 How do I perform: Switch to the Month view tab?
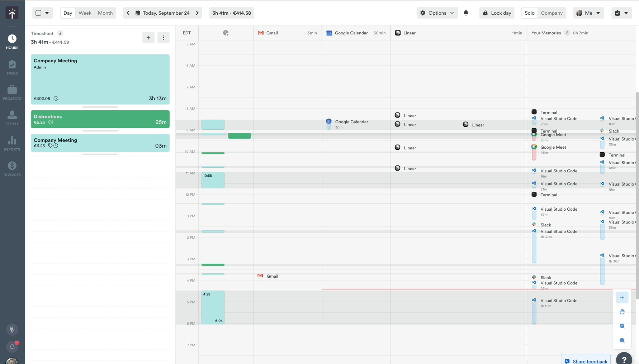click(105, 13)
